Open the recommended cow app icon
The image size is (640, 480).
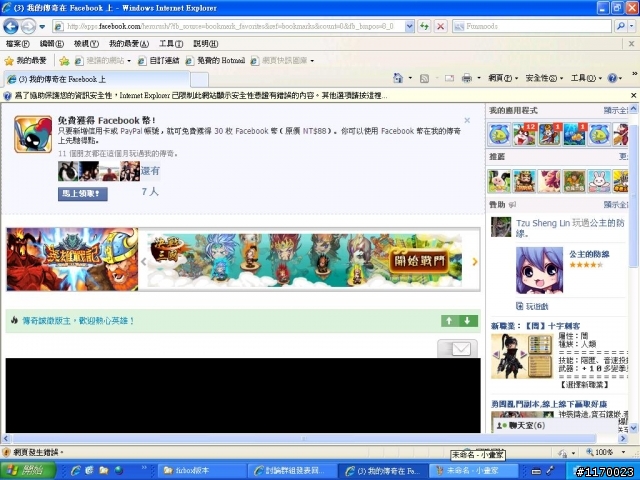coord(499,181)
